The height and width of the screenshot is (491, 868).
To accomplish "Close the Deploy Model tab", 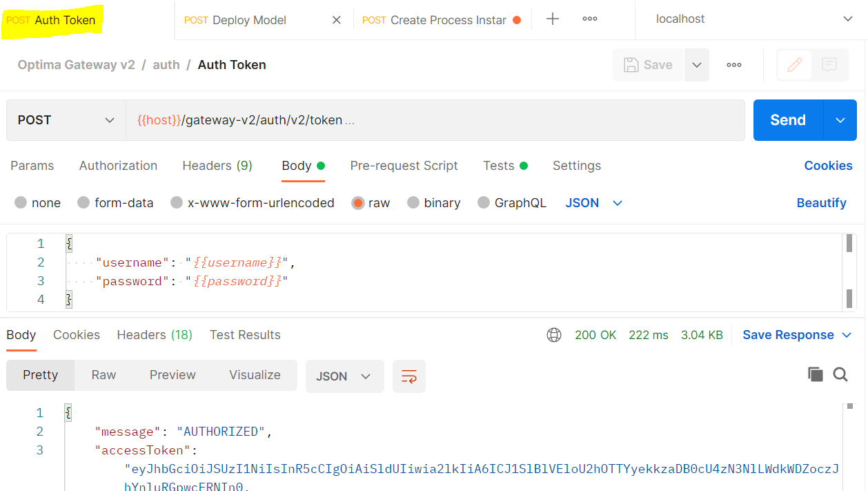I will (337, 20).
